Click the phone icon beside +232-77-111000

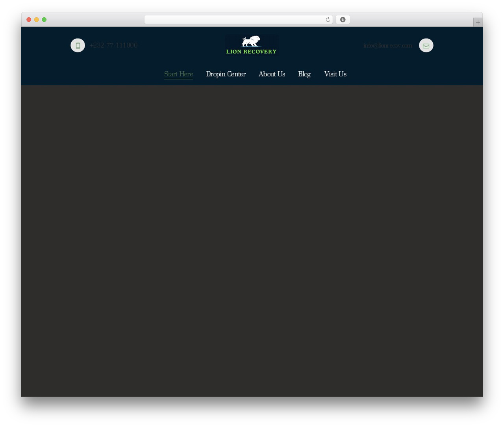coord(78,45)
